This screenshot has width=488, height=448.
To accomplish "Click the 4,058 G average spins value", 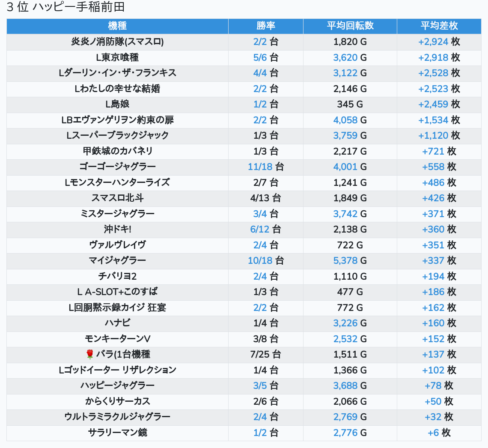I will 350,120.
